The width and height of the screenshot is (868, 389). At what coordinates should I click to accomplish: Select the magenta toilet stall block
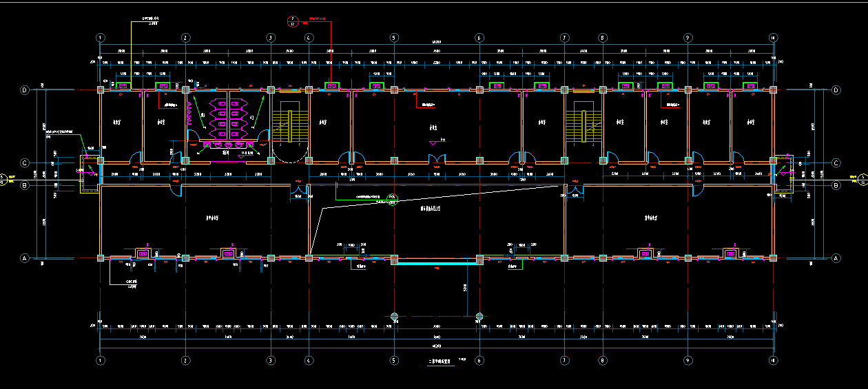point(234,122)
